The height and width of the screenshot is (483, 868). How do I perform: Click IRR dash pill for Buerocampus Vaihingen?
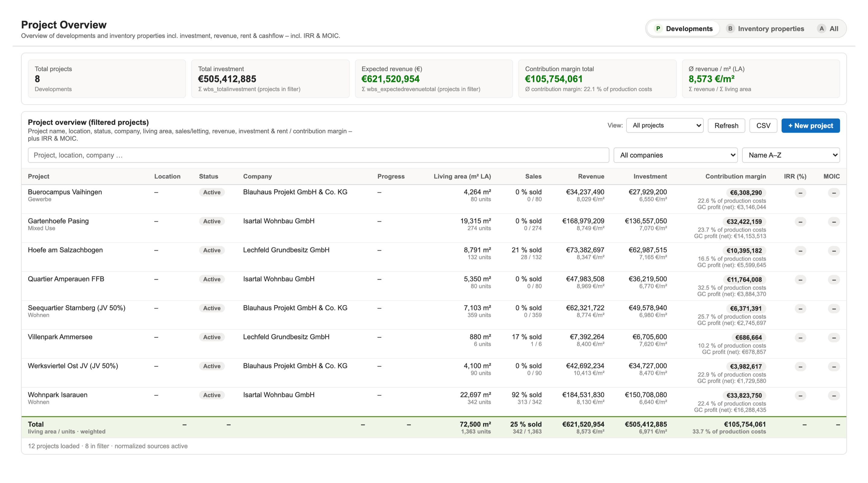(800, 193)
